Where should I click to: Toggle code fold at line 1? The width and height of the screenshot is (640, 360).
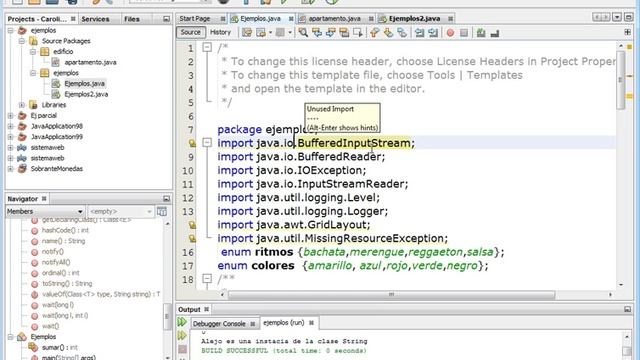tap(207, 47)
